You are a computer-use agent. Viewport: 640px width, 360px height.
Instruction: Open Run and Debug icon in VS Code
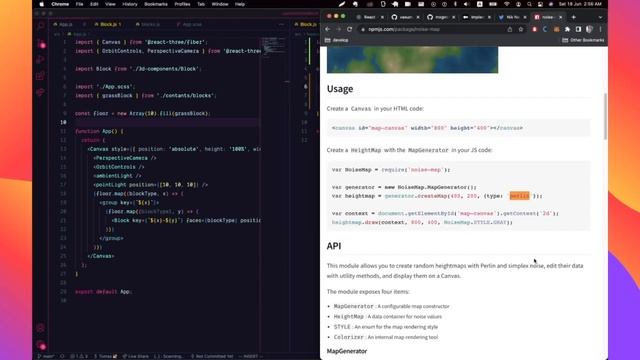(x=41, y=60)
